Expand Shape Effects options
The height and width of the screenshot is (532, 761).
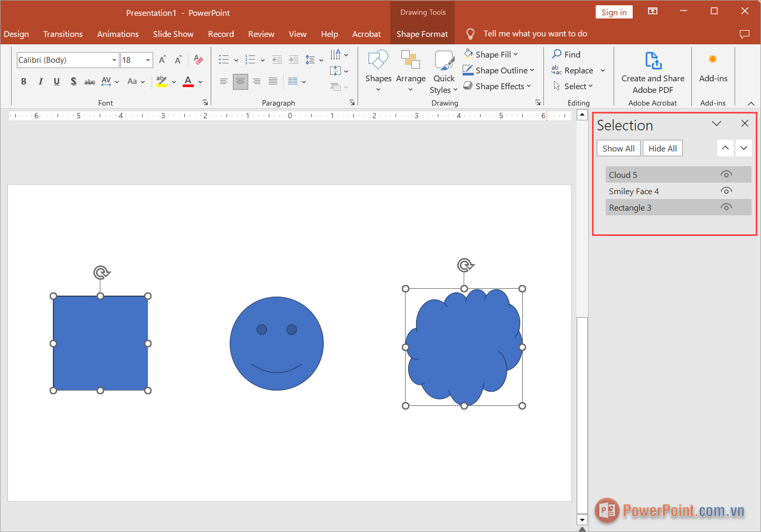(x=529, y=86)
